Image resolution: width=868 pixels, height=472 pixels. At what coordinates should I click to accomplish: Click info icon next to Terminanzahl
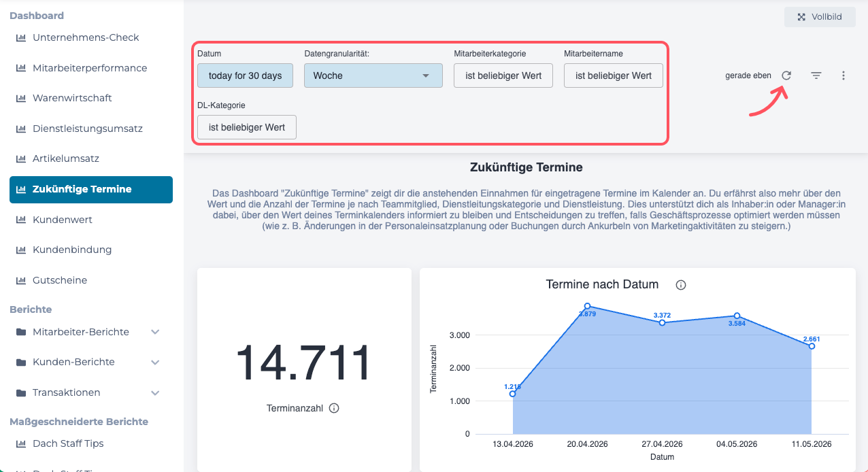pyautogui.click(x=334, y=408)
